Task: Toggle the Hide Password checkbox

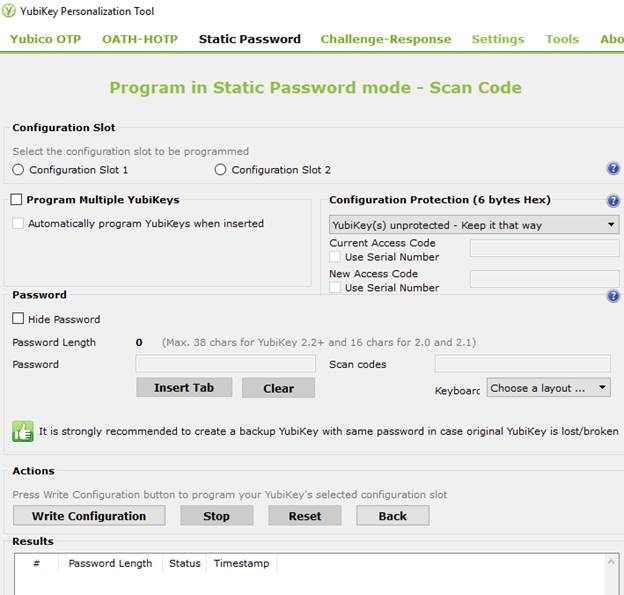Action: [18, 318]
